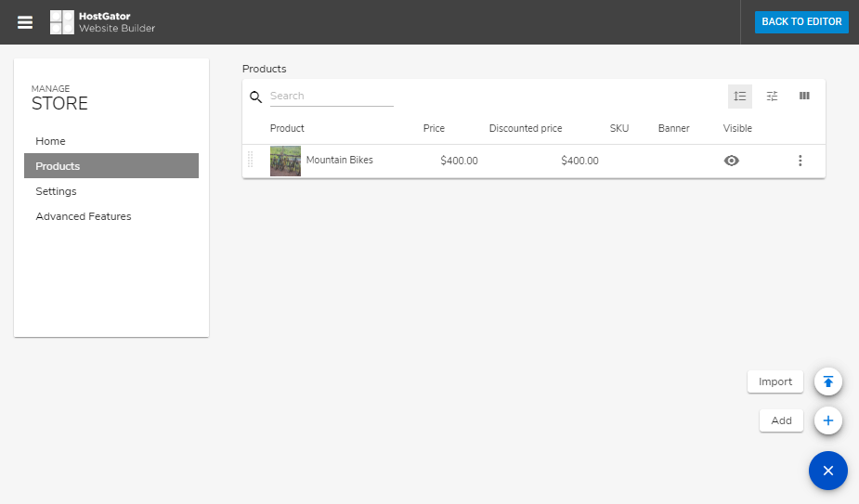Click the import upload arrow icon
Viewport: 859px width, 504px height.
coord(828,381)
